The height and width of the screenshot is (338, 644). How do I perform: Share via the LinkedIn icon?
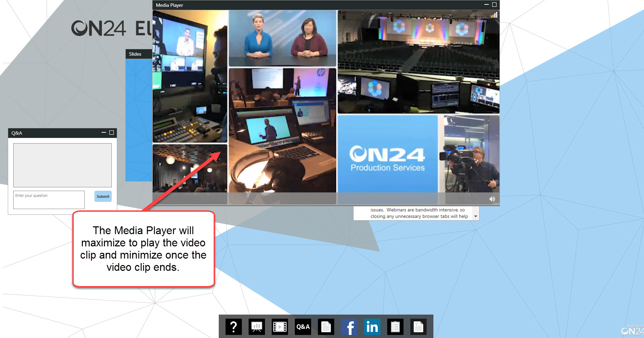pyautogui.click(x=372, y=327)
